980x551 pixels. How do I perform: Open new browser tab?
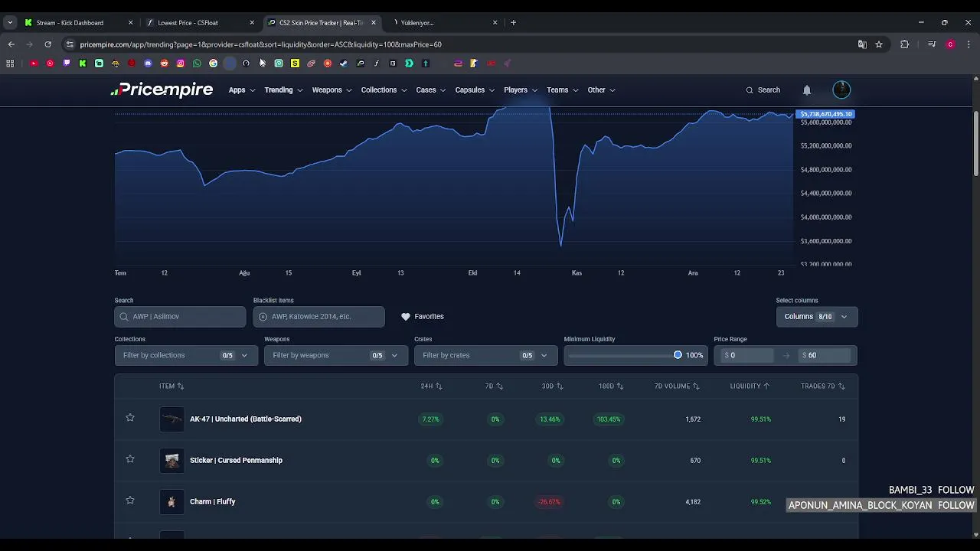pos(513,22)
